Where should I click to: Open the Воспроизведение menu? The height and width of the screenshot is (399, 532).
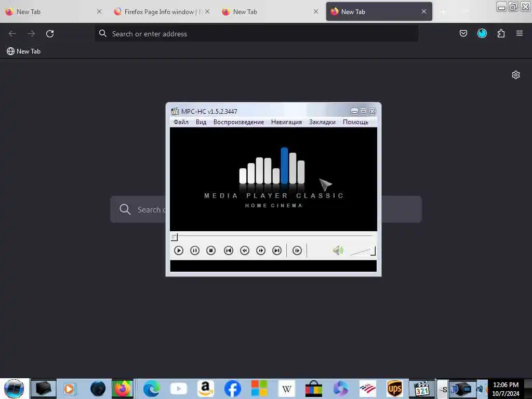238,122
